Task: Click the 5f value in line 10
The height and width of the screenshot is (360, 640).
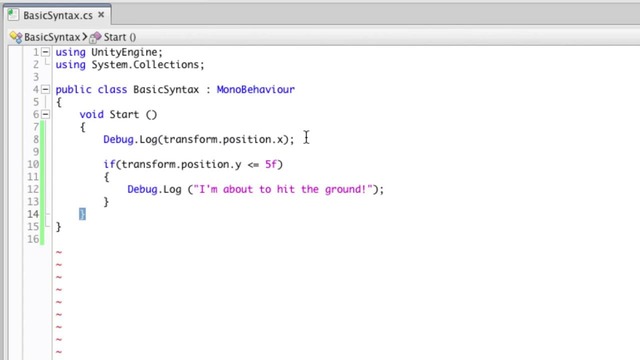Action: (x=271, y=164)
